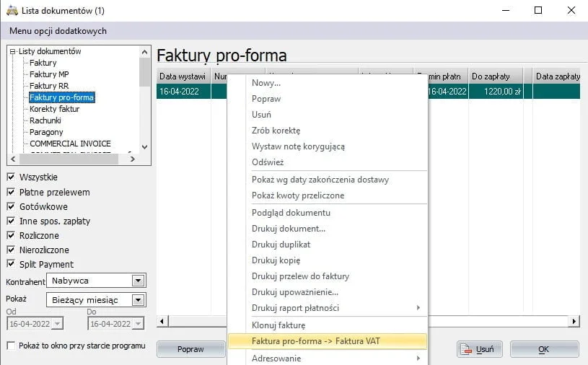
Task: Click tree horizontal scroll right arrow
Action: click(132, 159)
